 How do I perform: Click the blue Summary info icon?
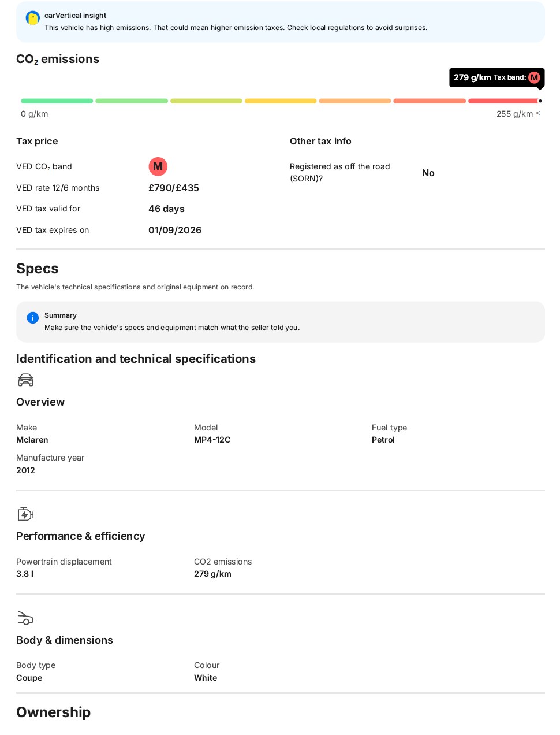coord(33,317)
